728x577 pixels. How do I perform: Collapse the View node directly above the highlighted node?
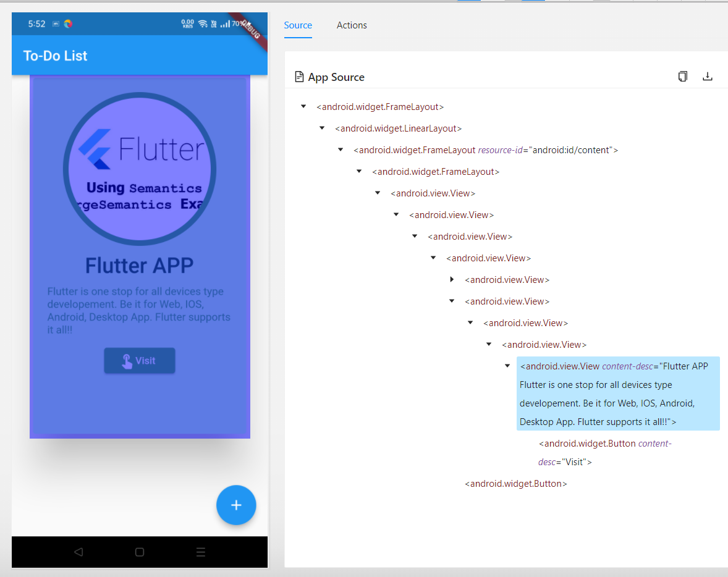489,345
